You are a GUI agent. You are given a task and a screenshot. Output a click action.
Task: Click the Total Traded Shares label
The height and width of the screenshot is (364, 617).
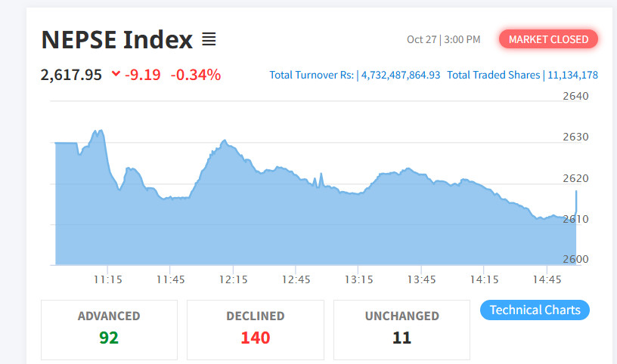coord(493,75)
